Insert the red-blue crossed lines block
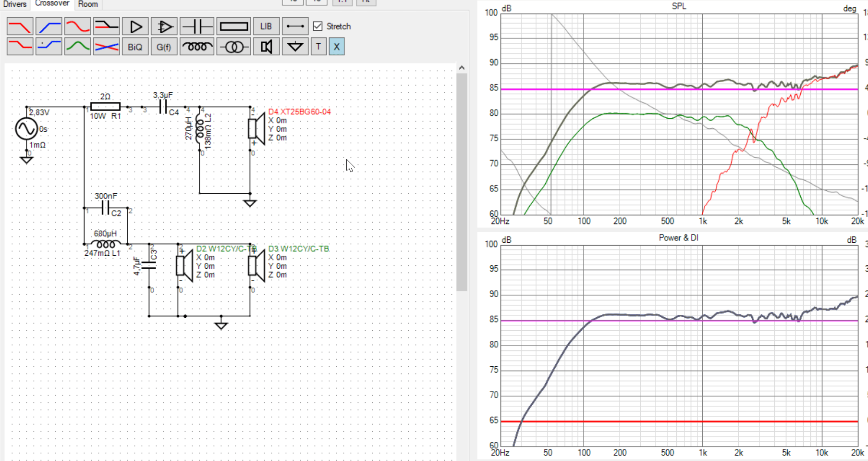Image resolution: width=868 pixels, height=461 pixels. 106,47
